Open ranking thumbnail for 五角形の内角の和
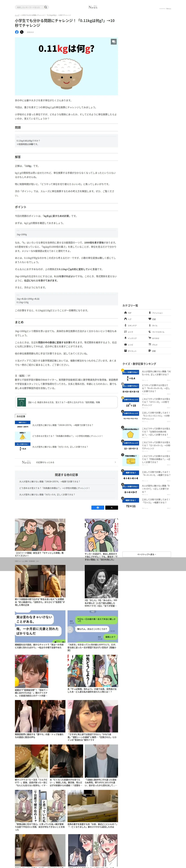186x868 pixels. (x=131, y=433)
